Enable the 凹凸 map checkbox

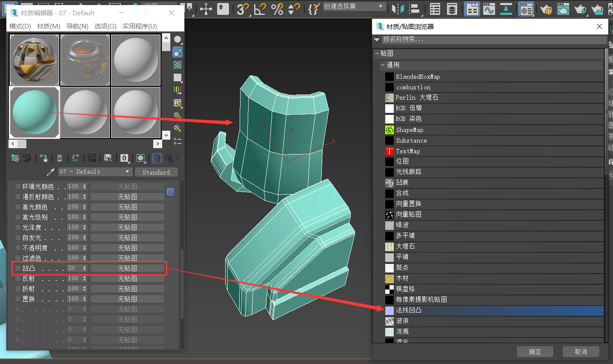18,268
